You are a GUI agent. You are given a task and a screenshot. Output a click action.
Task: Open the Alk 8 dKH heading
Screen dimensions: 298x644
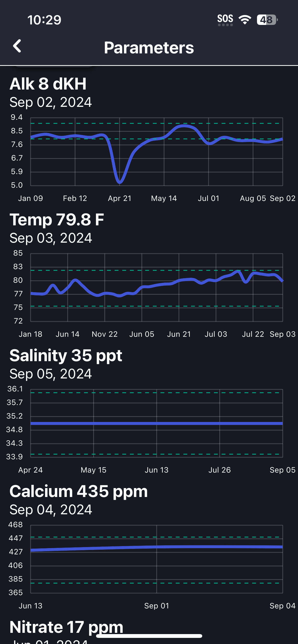[48, 84]
